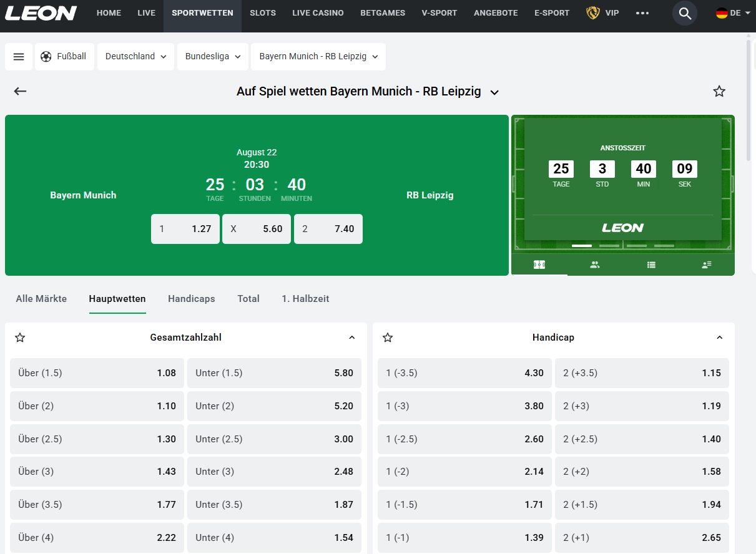
Task: Open the head-to-head teams icon in widget
Action: coord(595,265)
